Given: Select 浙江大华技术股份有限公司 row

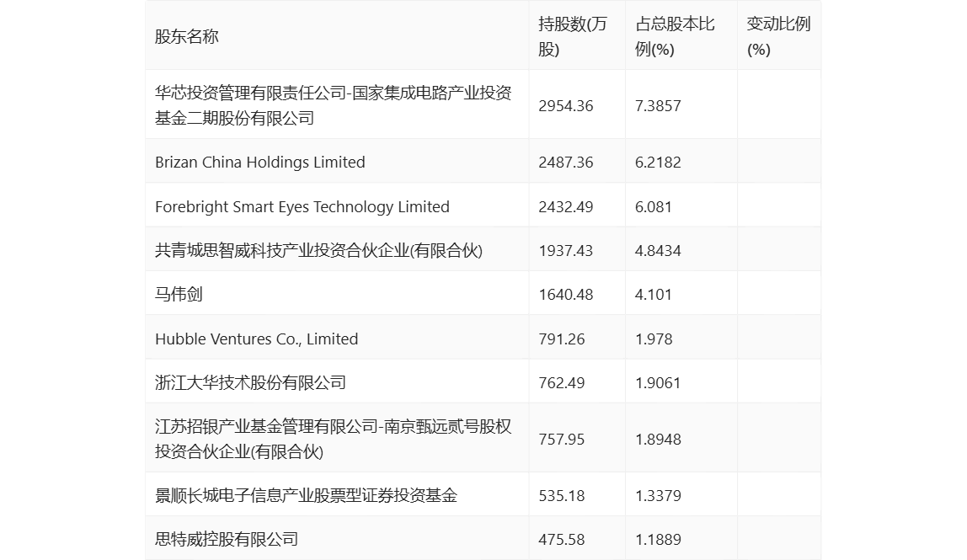Looking at the screenshot, I should 250,382.
